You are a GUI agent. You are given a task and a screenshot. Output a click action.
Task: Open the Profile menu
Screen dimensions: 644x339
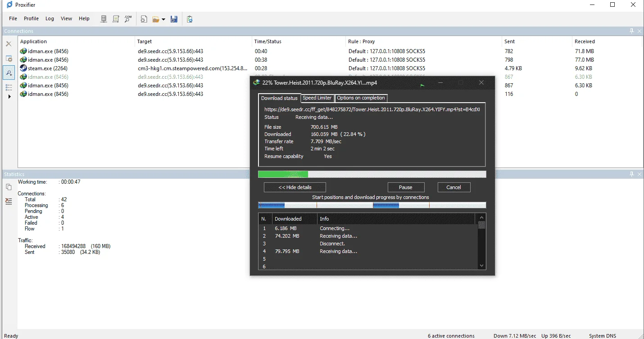click(x=32, y=18)
